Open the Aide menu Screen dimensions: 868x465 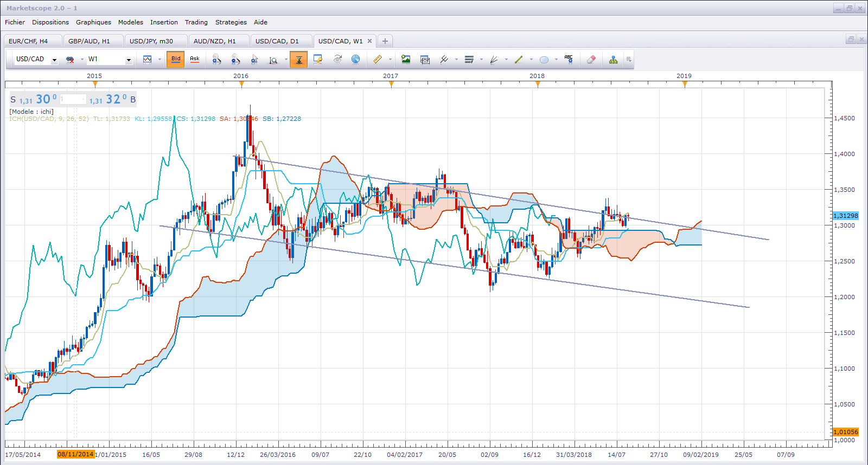260,22
